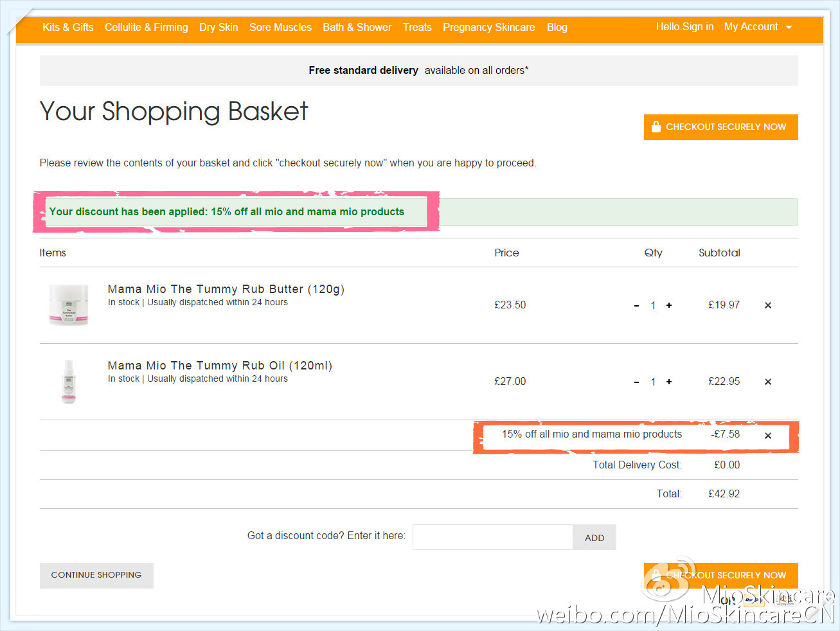Screen dimensions: 840x631
Task: Decrease quantity of Tummy Rub Oil
Action: tap(636, 382)
